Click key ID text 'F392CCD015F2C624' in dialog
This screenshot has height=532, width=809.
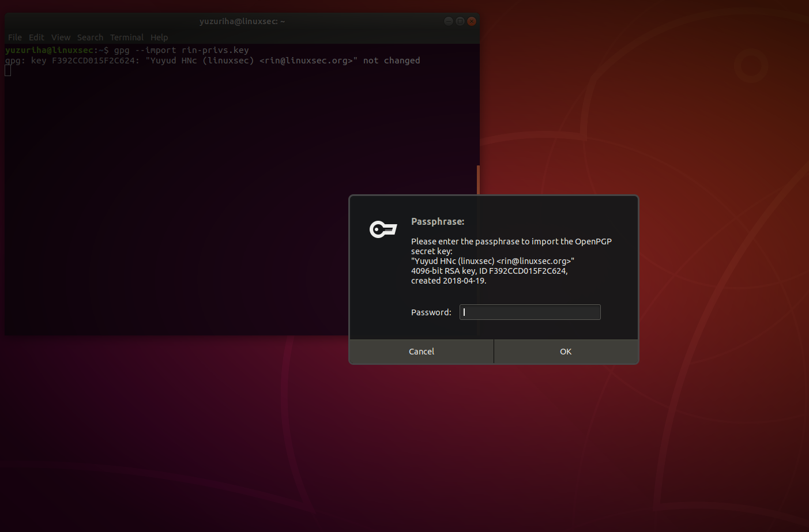(528, 271)
